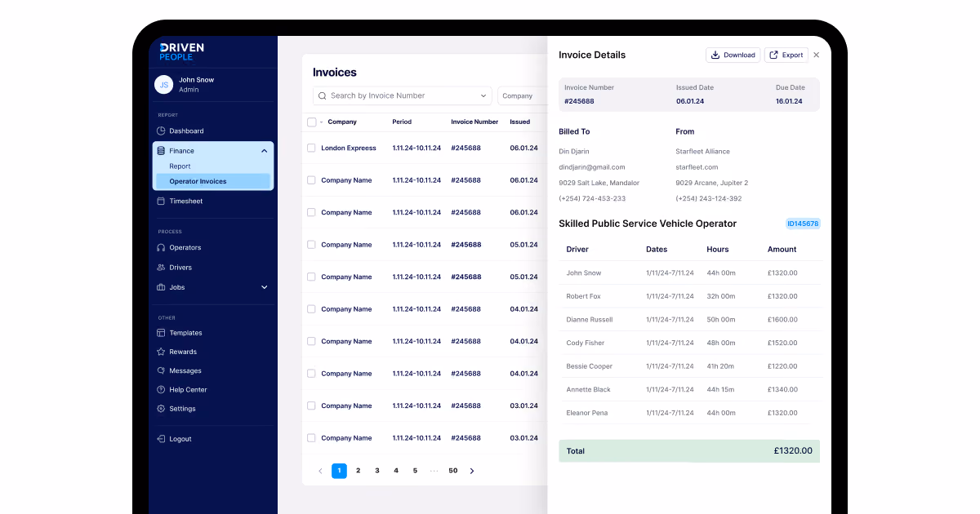Click the Finance database icon
The height and width of the screenshot is (514, 980).
pos(161,151)
